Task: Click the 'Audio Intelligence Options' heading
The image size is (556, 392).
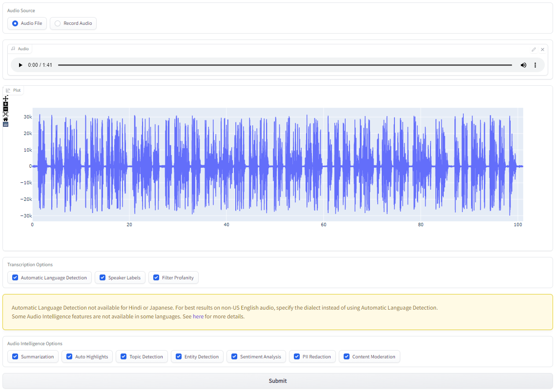Action: [35, 344]
